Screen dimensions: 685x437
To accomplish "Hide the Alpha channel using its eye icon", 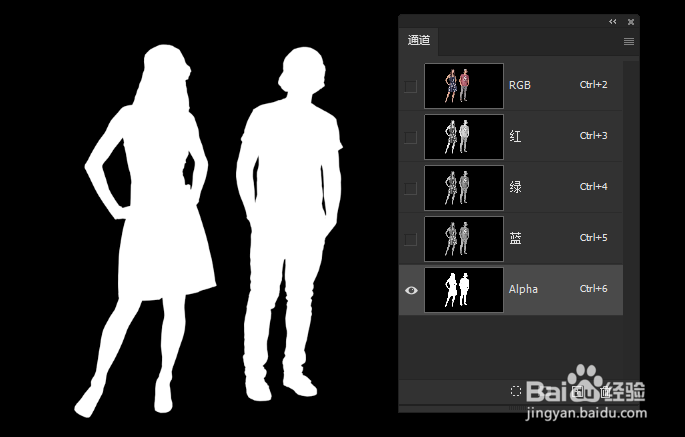I will (411, 290).
